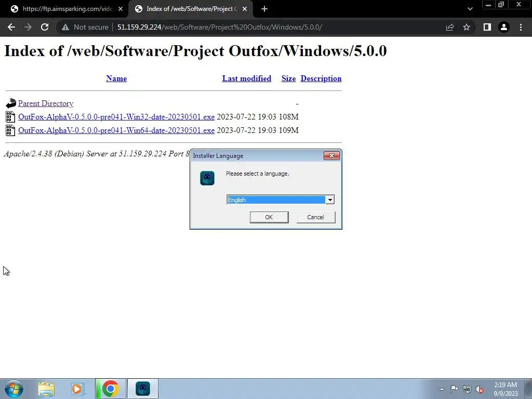
Task: Switch to Chrome in the taskbar
Action: click(110, 389)
